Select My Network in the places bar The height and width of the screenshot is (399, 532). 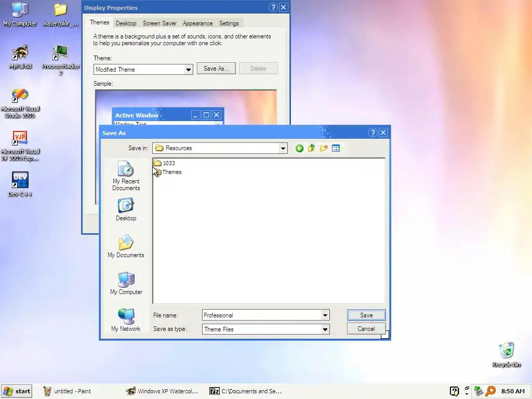pos(126,320)
